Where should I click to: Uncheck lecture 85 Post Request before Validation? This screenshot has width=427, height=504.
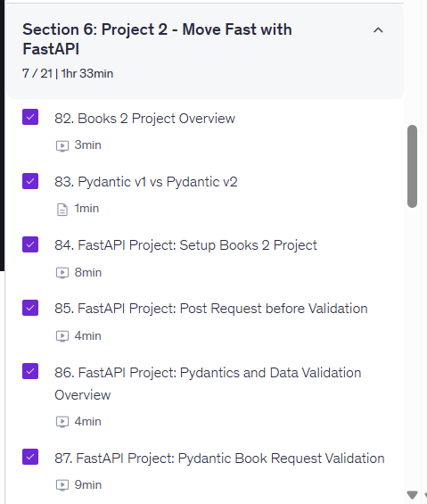click(30, 308)
